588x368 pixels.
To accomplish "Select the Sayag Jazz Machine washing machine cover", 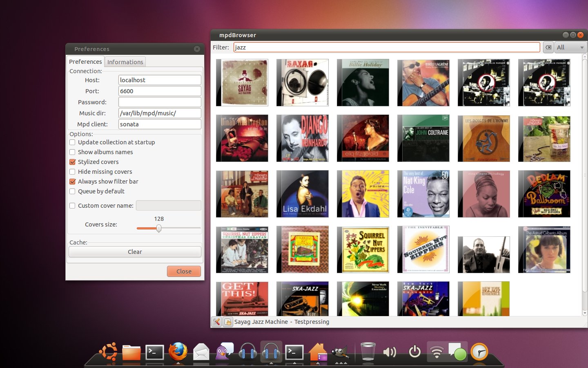I will point(303,83).
